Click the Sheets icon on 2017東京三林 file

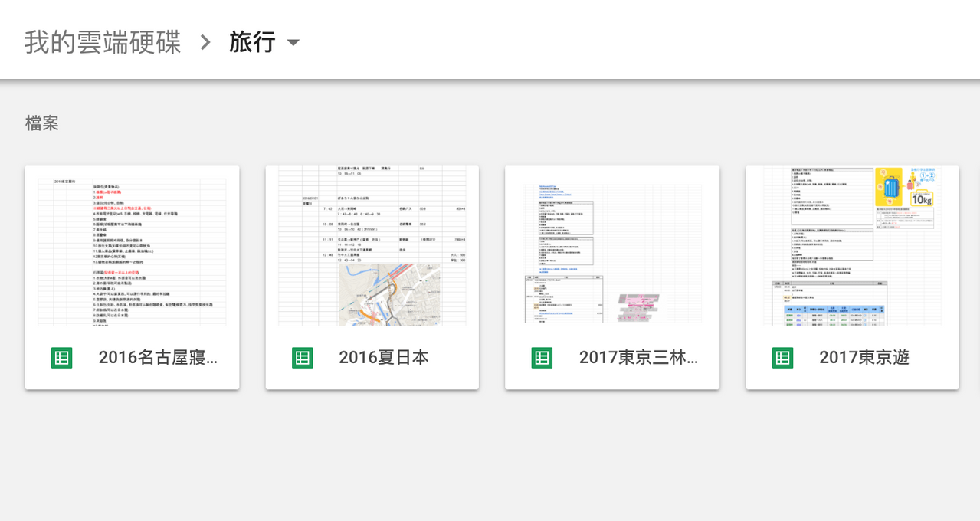point(542,357)
